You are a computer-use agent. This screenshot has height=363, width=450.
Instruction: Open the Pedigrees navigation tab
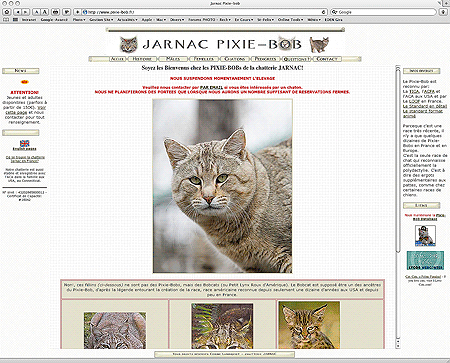[x=265, y=59]
